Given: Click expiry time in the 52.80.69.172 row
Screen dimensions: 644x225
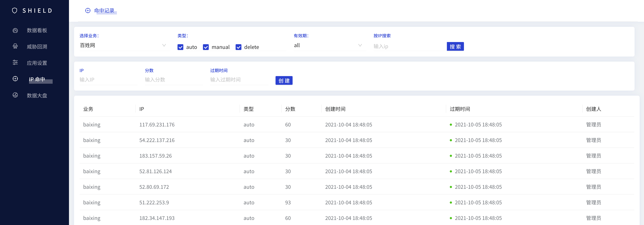Looking at the screenshot, I should [478, 187].
